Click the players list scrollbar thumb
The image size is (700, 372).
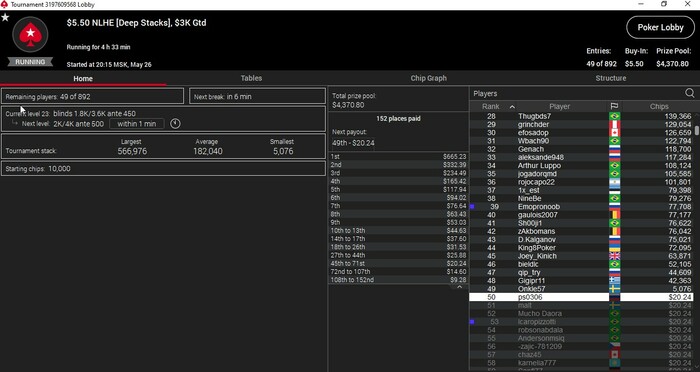click(x=697, y=130)
